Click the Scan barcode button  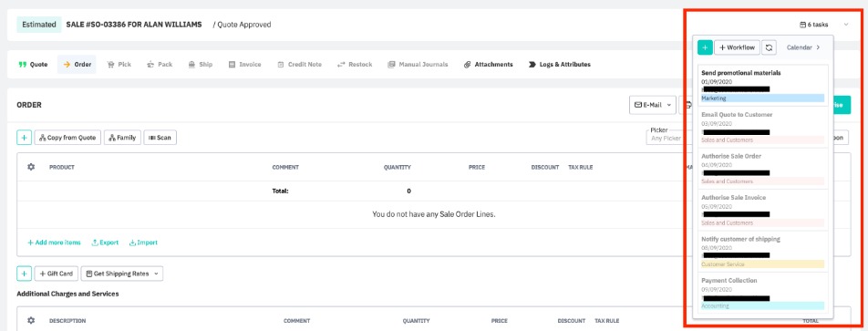pos(160,138)
